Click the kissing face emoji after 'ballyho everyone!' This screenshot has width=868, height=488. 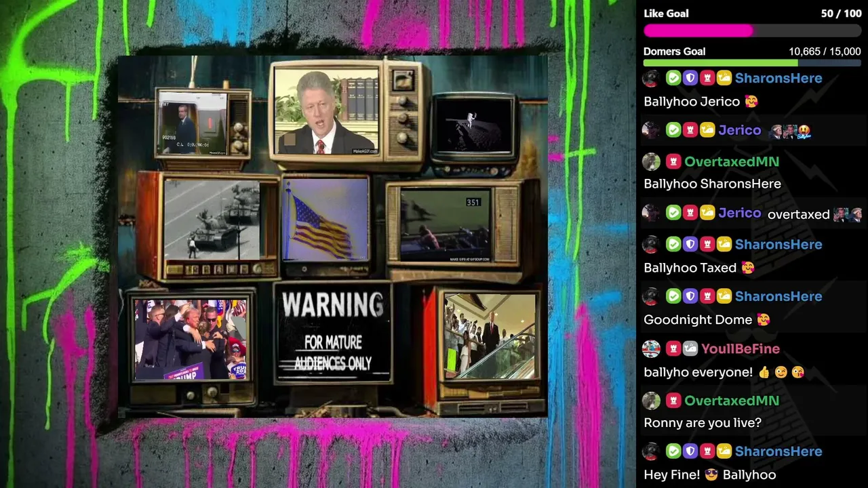coord(797,372)
